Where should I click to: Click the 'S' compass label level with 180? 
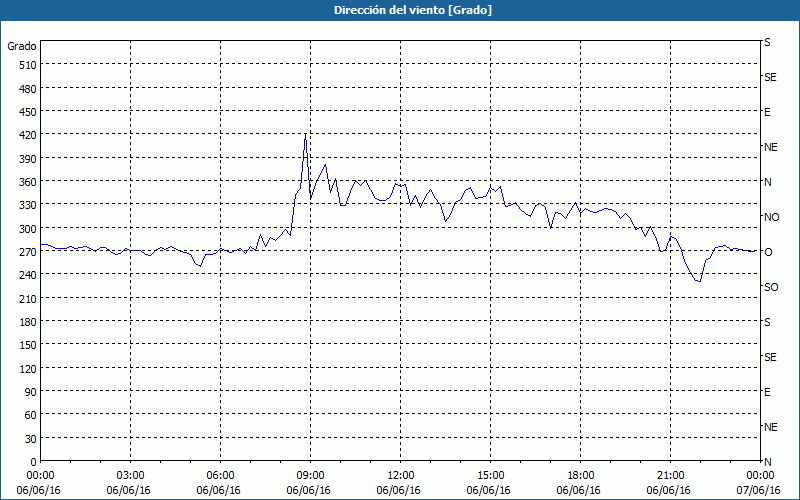pos(767,322)
